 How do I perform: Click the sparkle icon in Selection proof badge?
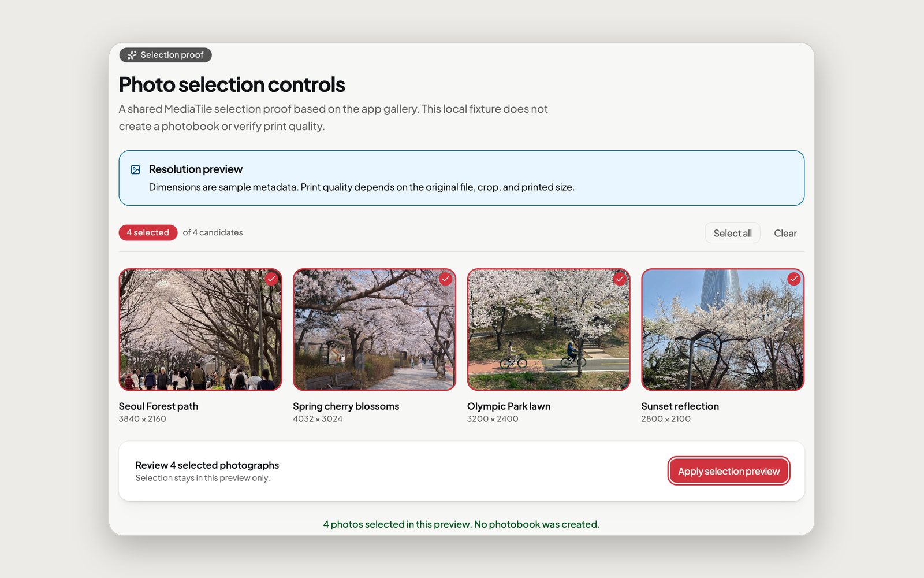pyautogui.click(x=132, y=55)
